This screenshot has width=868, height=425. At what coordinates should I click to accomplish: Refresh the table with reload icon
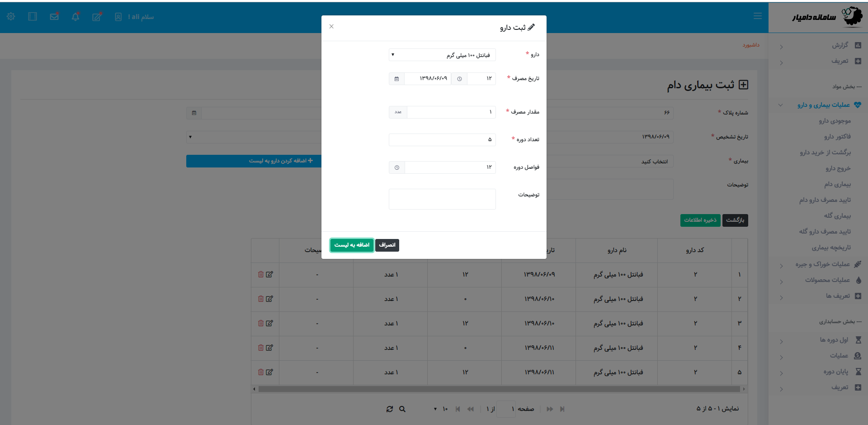[x=390, y=409]
